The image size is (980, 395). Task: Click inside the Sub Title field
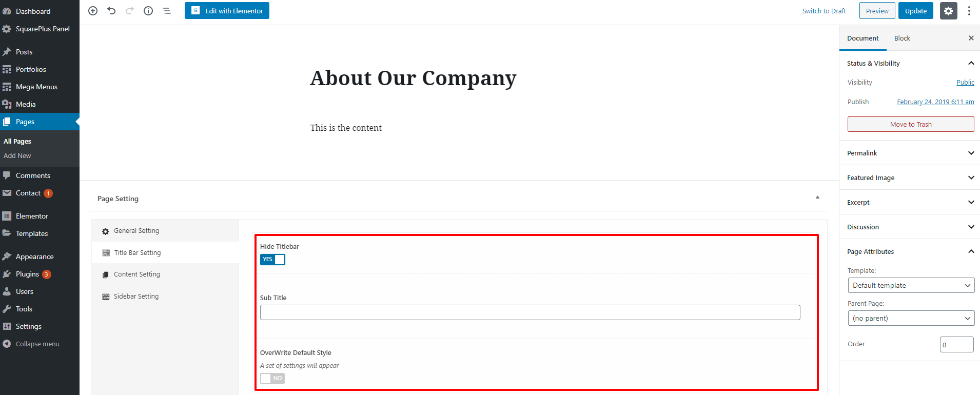point(530,312)
